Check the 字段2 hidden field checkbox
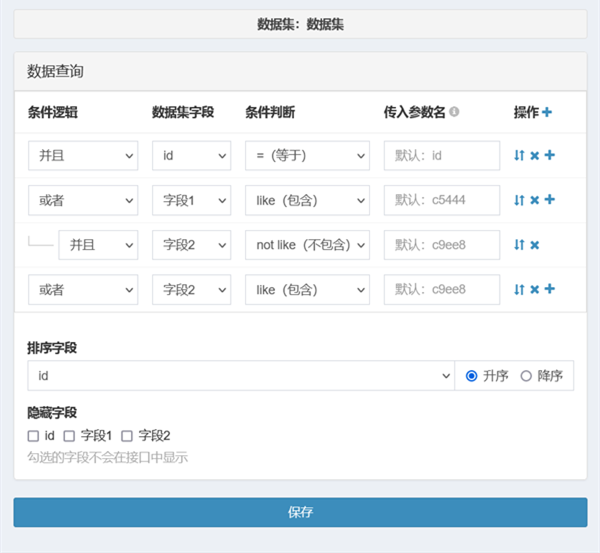 tap(127, 436)
